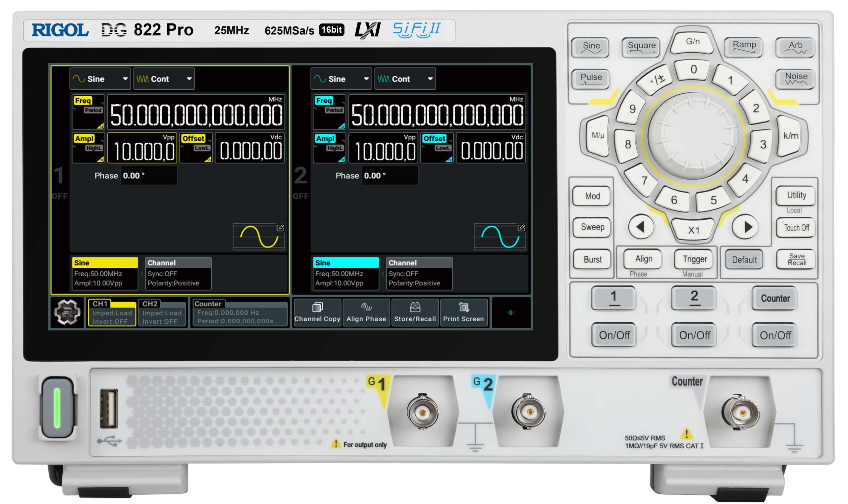Tap CH1 amplitude 10.000,0 Vpp field

tap(142, 148)
